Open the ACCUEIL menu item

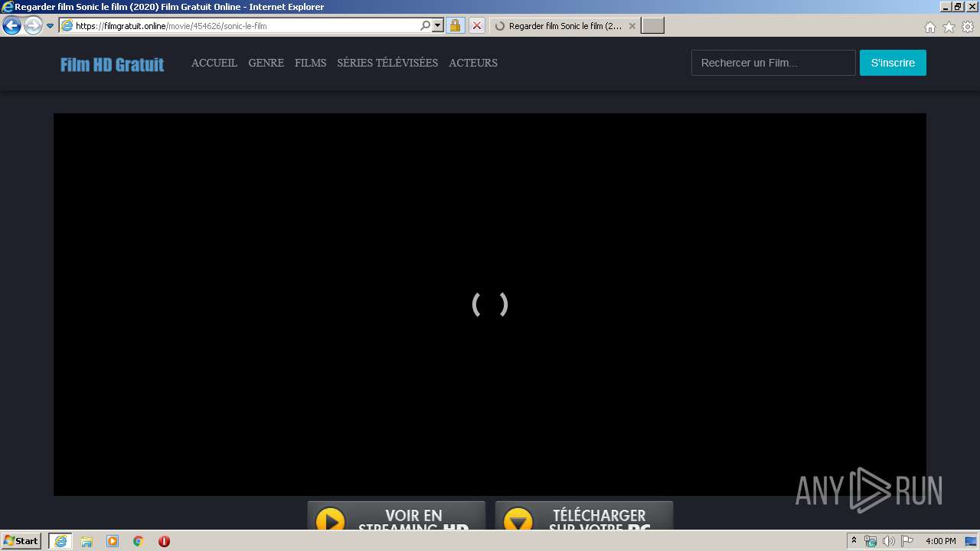[x=214, y=63]
